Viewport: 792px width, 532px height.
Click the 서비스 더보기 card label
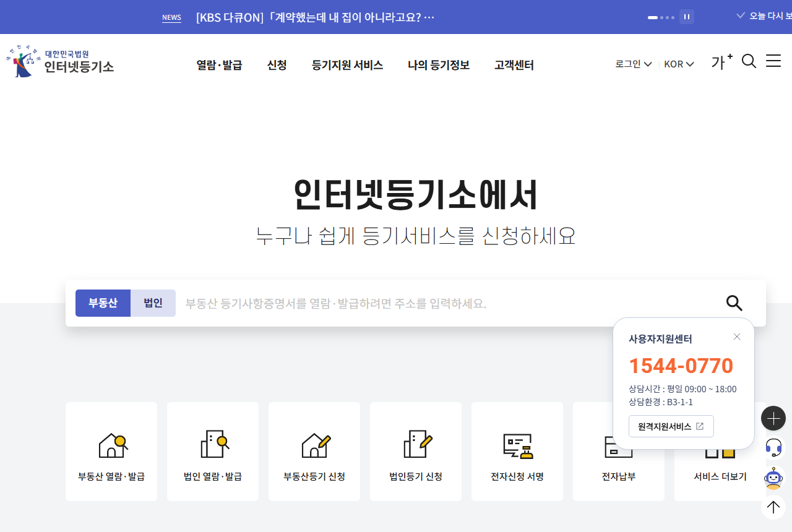coord(720,476)
